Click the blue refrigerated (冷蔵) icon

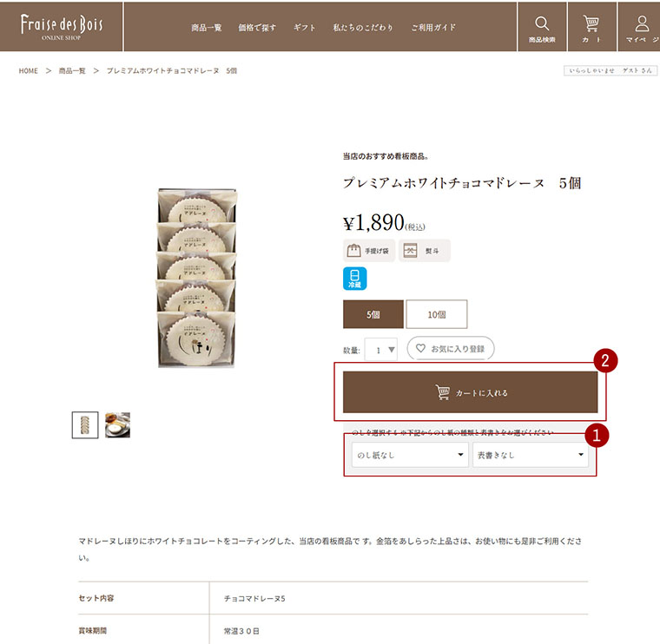[355, 279]
